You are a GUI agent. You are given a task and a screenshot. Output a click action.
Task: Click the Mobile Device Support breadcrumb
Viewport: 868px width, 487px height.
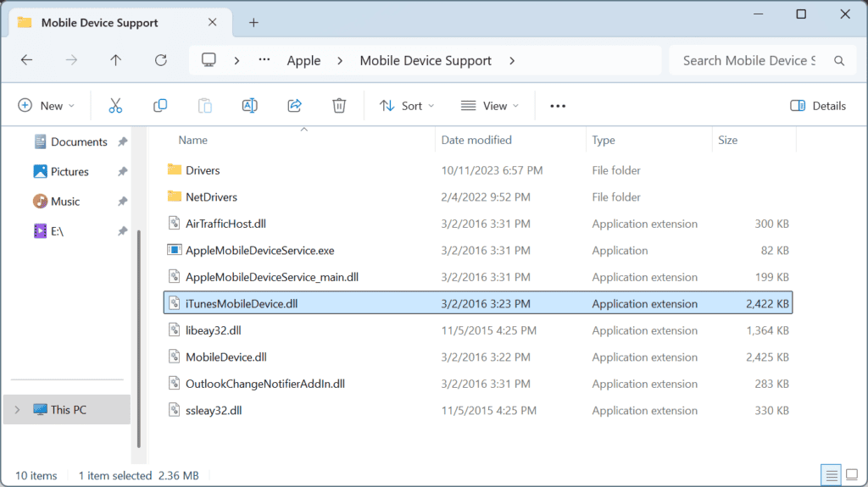(x=426, y=60)
